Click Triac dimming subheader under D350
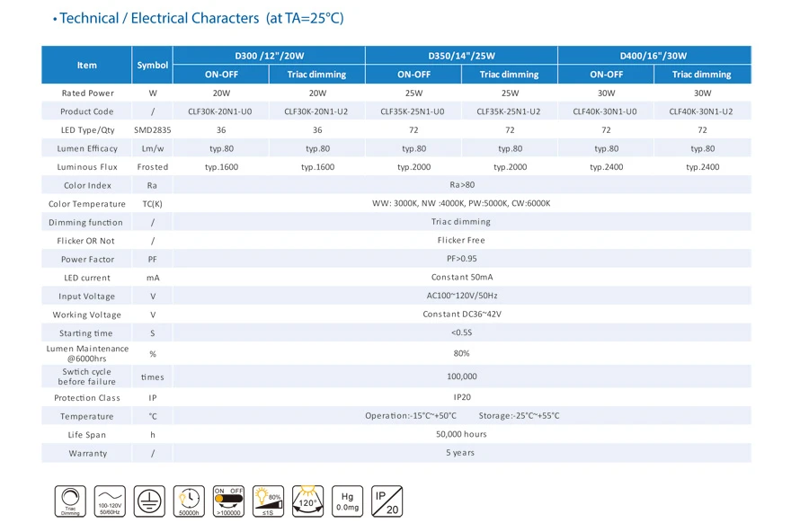 pos(510,75)
